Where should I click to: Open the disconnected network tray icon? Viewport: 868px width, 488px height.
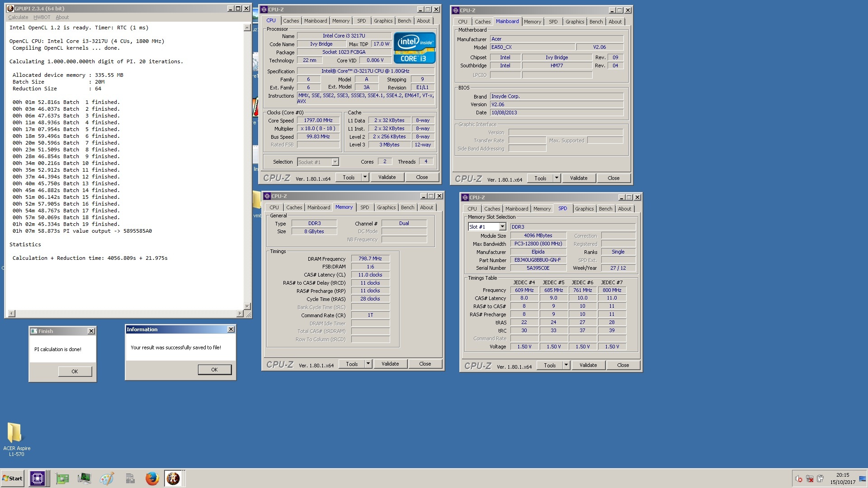[810, 479]
